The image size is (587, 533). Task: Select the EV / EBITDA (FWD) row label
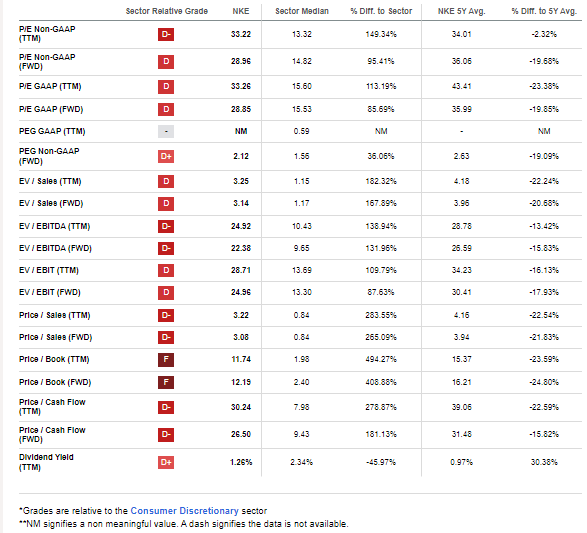tap(55, 248)
